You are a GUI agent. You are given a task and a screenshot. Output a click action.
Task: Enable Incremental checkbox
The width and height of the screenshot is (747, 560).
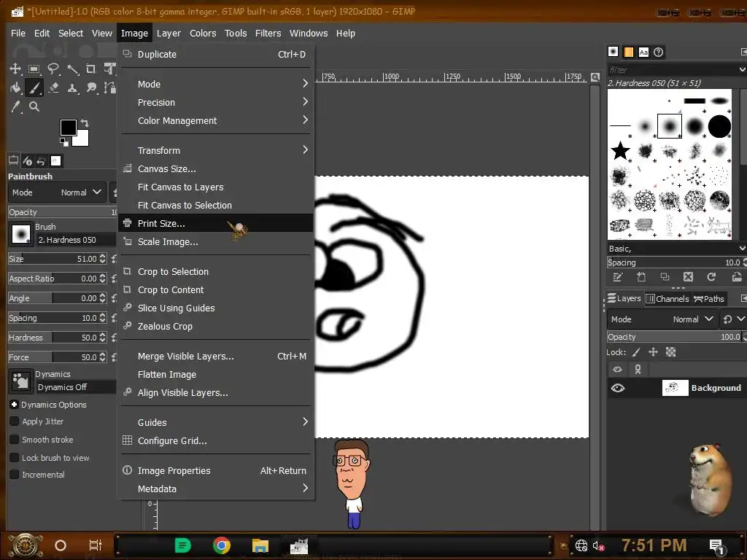(15, 474)
